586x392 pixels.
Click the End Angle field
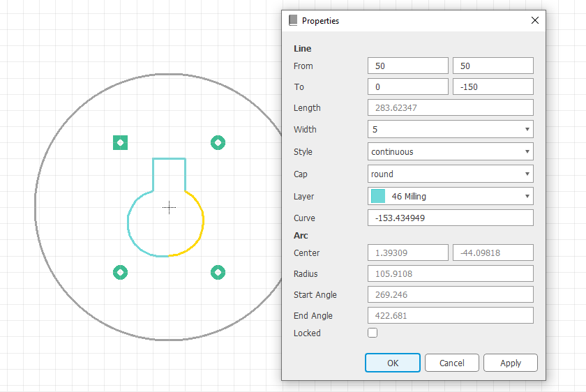451,315
